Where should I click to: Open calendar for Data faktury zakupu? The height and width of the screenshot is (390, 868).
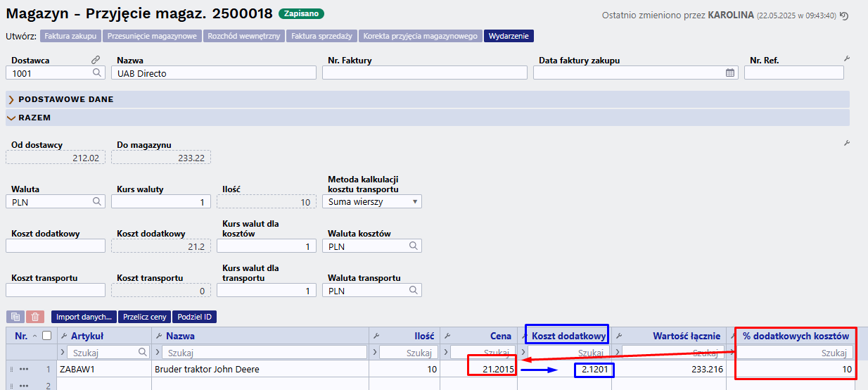[730, 73]
